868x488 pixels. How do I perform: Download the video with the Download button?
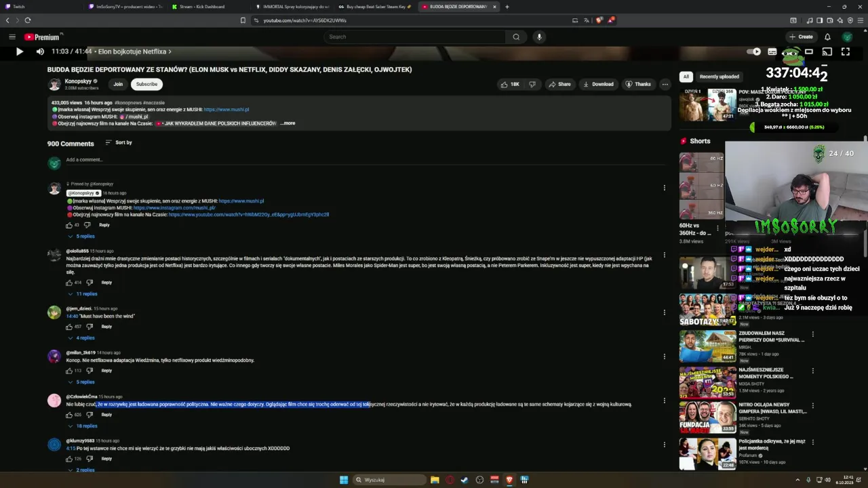pyautogui.click(x=598, y=84)
